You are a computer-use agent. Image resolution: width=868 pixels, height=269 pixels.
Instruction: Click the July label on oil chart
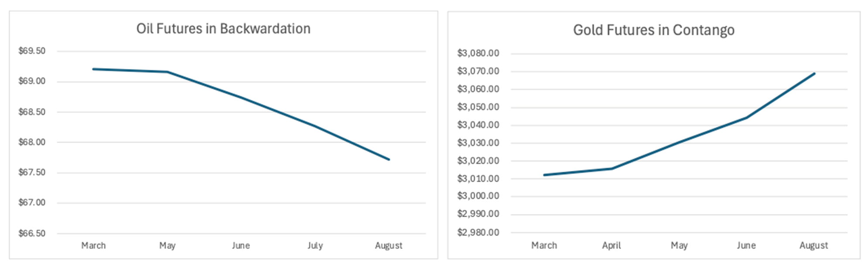[x=315, y=245]
